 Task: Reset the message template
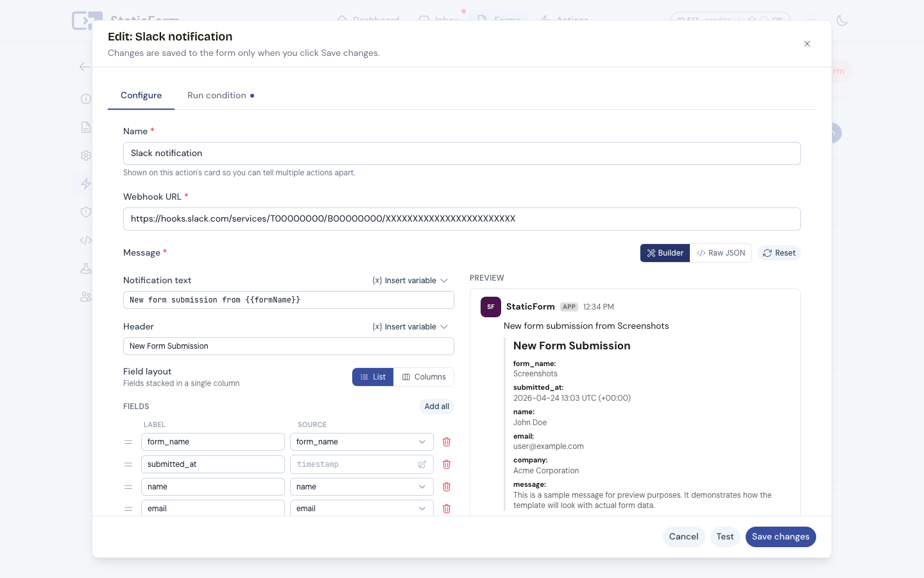[x=779, y=253]
